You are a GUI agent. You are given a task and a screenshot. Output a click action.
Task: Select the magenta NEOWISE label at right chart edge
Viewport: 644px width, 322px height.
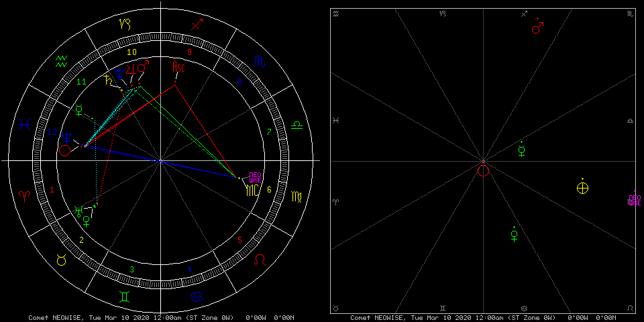(x=634, y=200)
